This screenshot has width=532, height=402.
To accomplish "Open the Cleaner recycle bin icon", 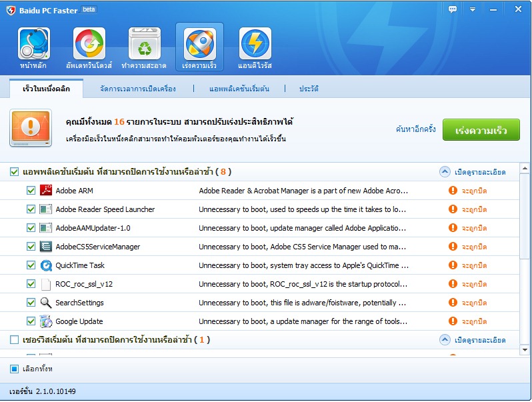I will click(x=144, y=44).
